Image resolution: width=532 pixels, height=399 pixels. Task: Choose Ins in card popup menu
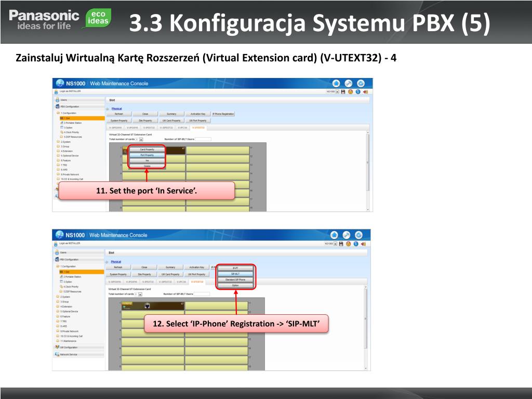pos(147,161)
